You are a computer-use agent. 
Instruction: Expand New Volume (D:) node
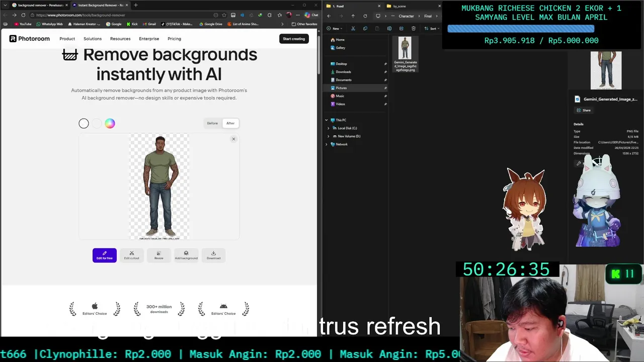coord(329,136)
